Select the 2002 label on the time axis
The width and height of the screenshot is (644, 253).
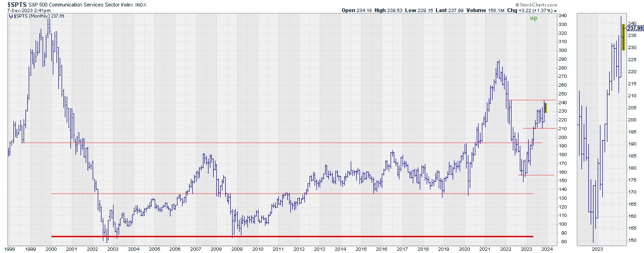click(92, 249)
